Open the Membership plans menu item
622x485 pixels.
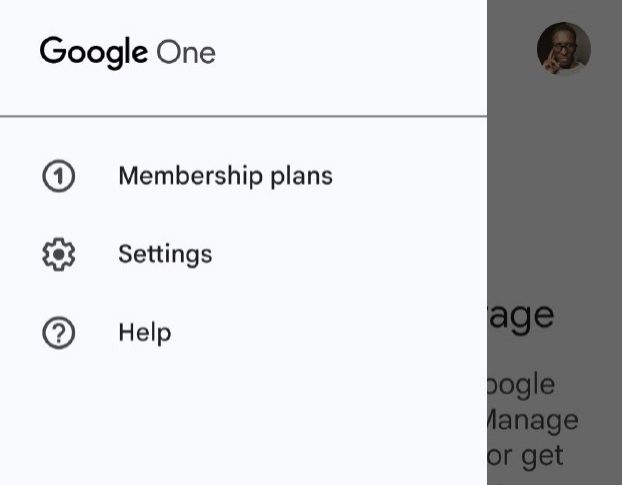click(x=225, y=177)
